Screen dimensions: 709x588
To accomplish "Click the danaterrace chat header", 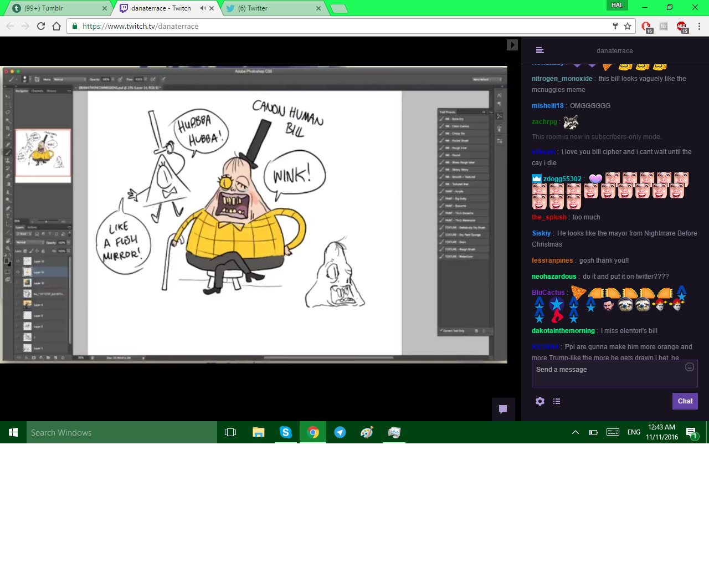I will 614,51.
